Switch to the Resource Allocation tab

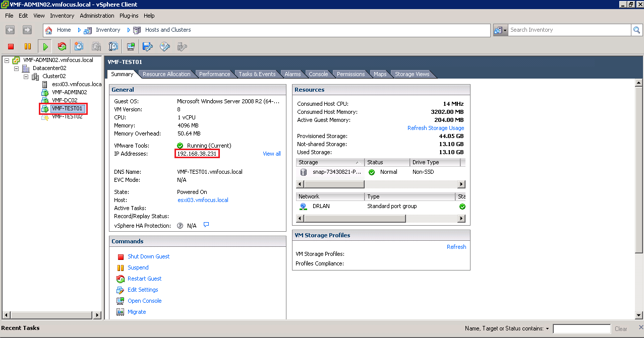[x=166, y=74]
